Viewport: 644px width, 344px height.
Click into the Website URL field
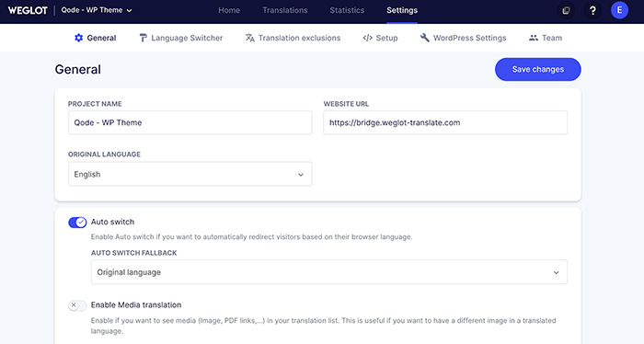(445, 122)
